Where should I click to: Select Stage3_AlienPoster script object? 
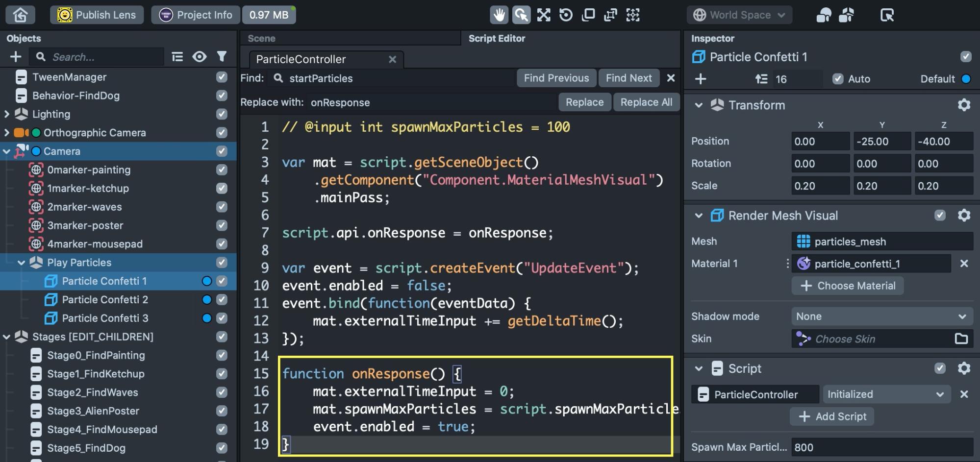(93, 411)
